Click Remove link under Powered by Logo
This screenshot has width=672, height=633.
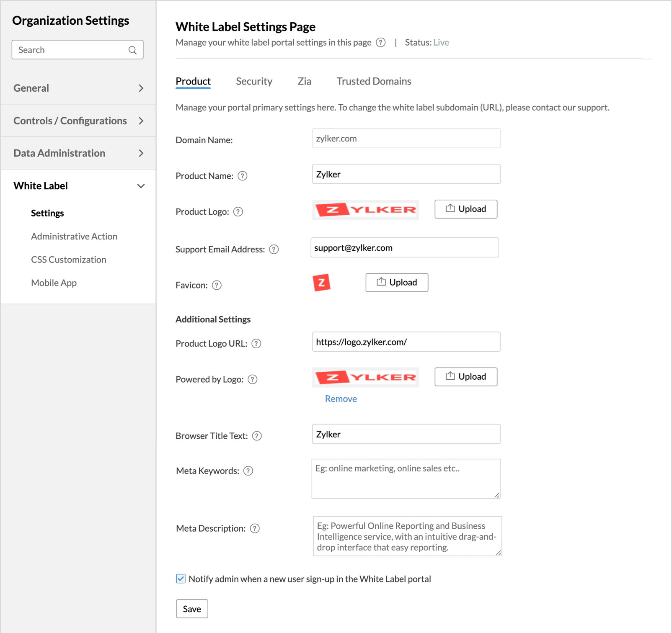(341, 399)
